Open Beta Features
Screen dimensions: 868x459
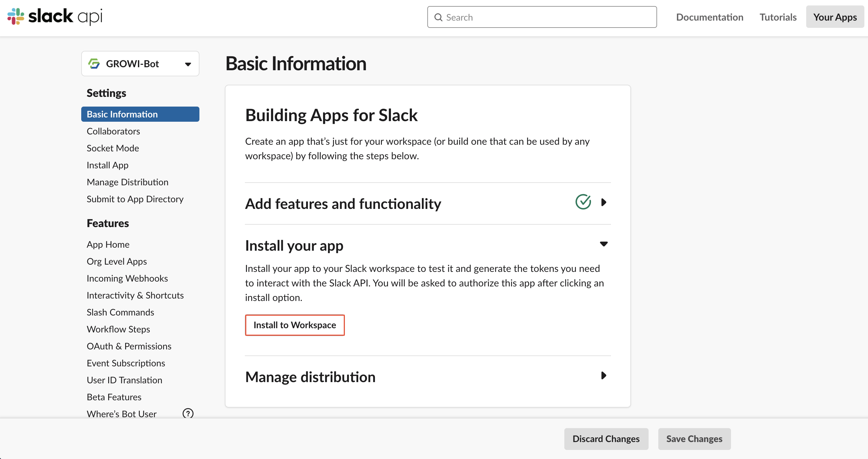tap(114, 397)
